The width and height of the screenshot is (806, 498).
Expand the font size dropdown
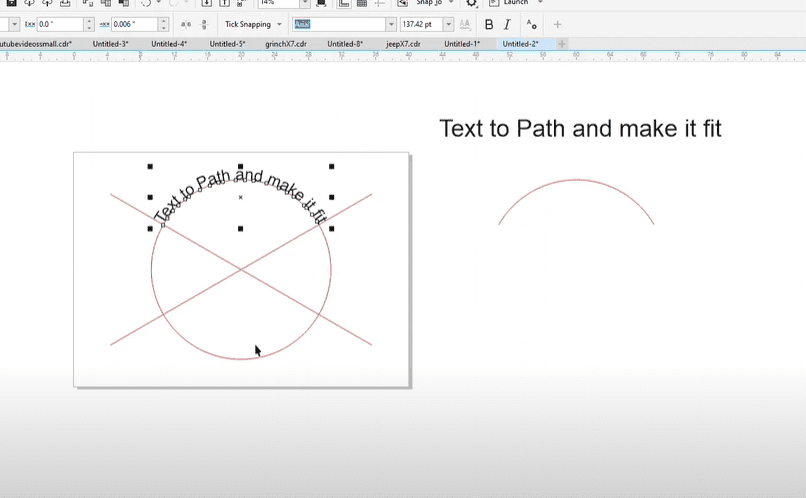pos(448,24)
